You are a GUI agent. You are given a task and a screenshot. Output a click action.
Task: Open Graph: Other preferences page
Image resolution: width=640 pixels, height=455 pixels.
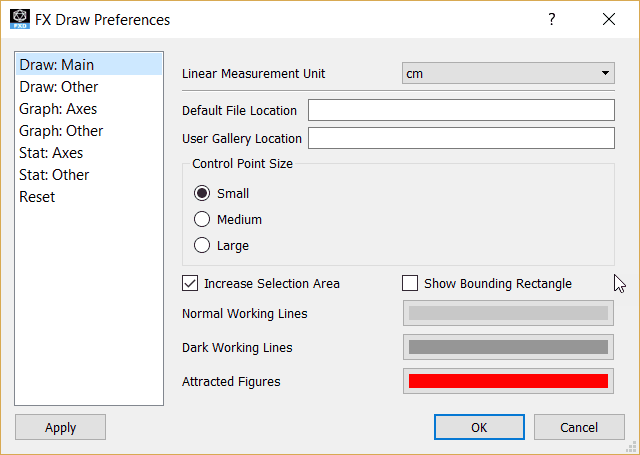coord(89,131)
